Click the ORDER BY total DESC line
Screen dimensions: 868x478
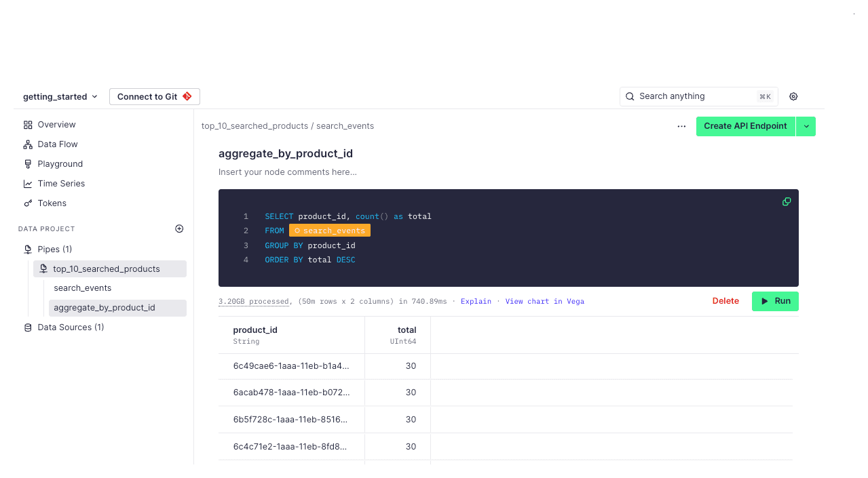[310, 260]
